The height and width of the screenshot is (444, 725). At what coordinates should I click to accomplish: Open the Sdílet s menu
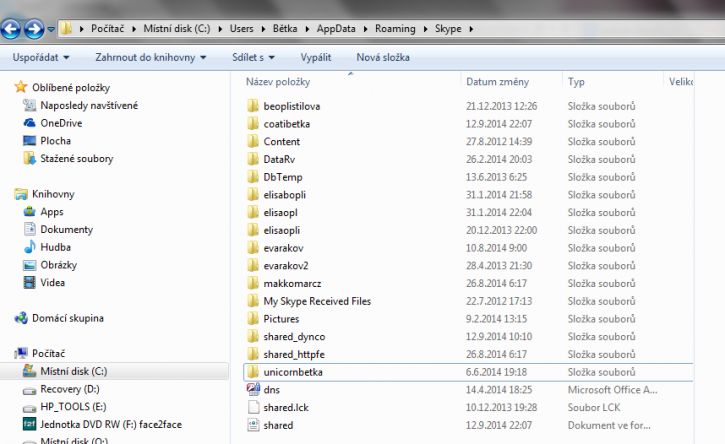pos(253,57)
